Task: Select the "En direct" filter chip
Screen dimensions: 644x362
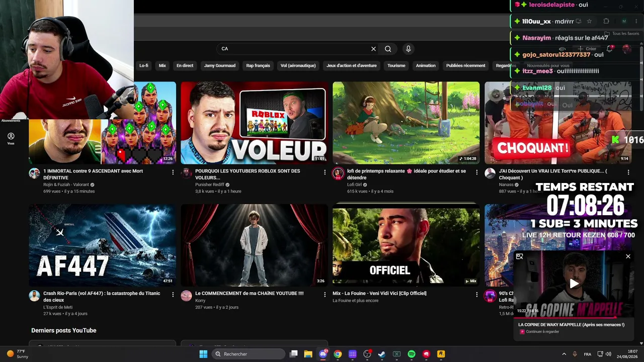Action: pos(185,65)
